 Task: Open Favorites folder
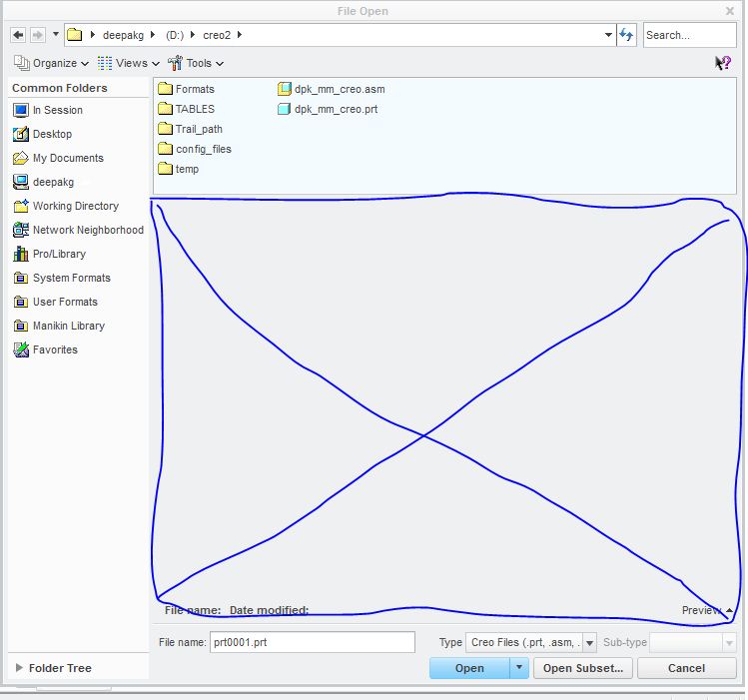pyautogui.click(x=45, y=350)
